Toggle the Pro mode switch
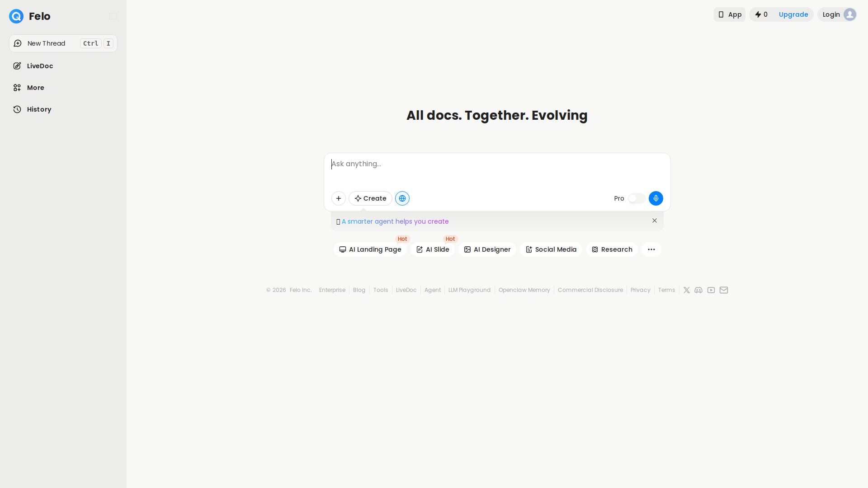This screenshot has height=488, width=868. pyautogui.click(x=637, y=198)
